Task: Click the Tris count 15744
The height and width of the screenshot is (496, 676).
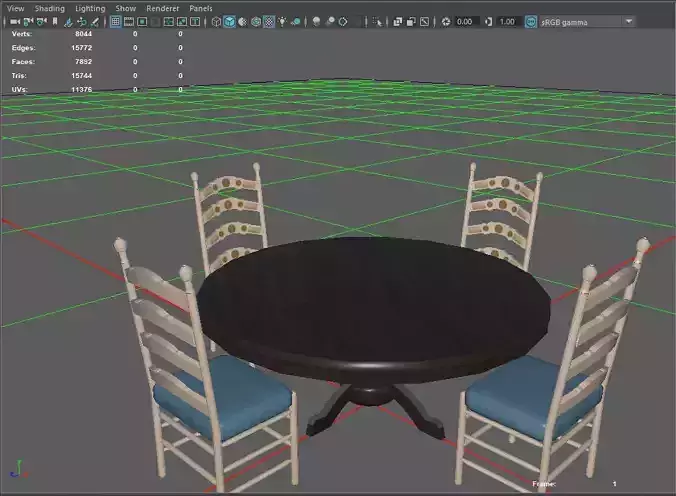Action: click(x=81, y=75)
